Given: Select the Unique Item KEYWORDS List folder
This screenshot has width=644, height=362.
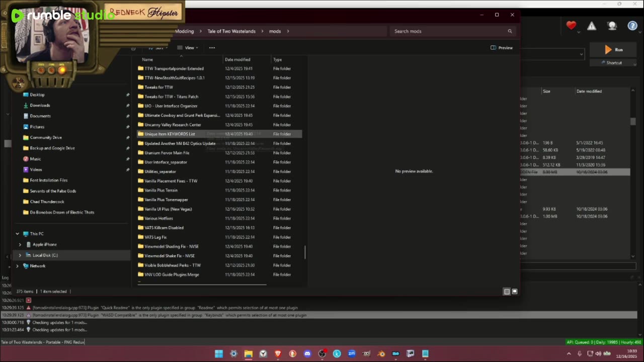Looking at the screenshot, I should [x=219, y=134].
